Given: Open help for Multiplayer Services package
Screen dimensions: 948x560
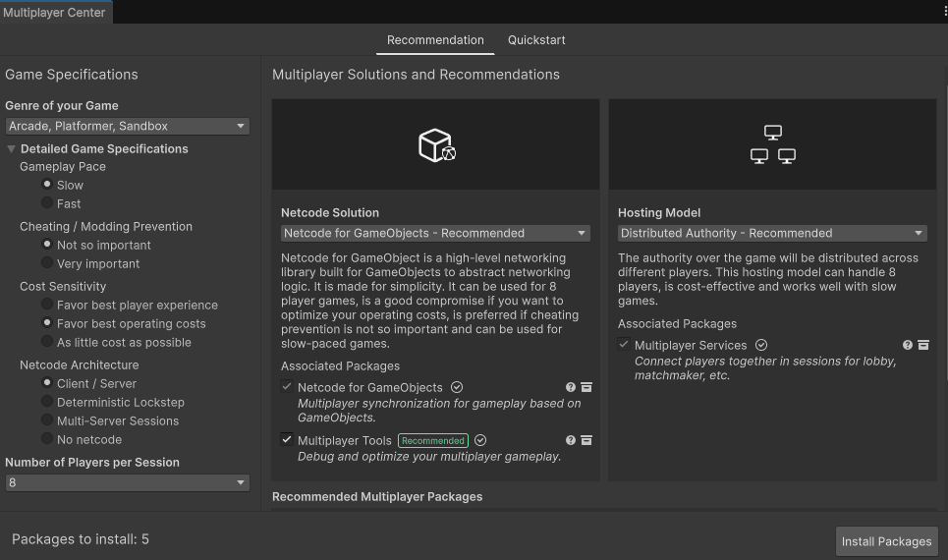Looking at the screenshot, I should coord(908,345).
